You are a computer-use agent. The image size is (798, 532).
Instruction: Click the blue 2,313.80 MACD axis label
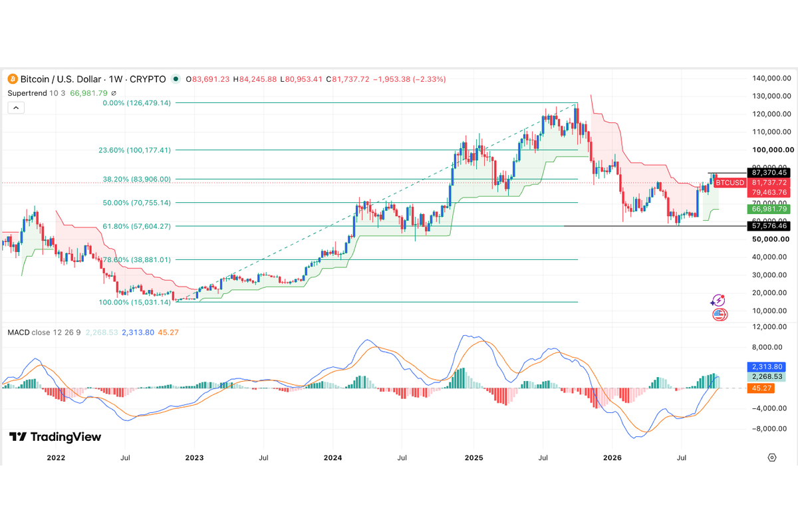point(766,366)
